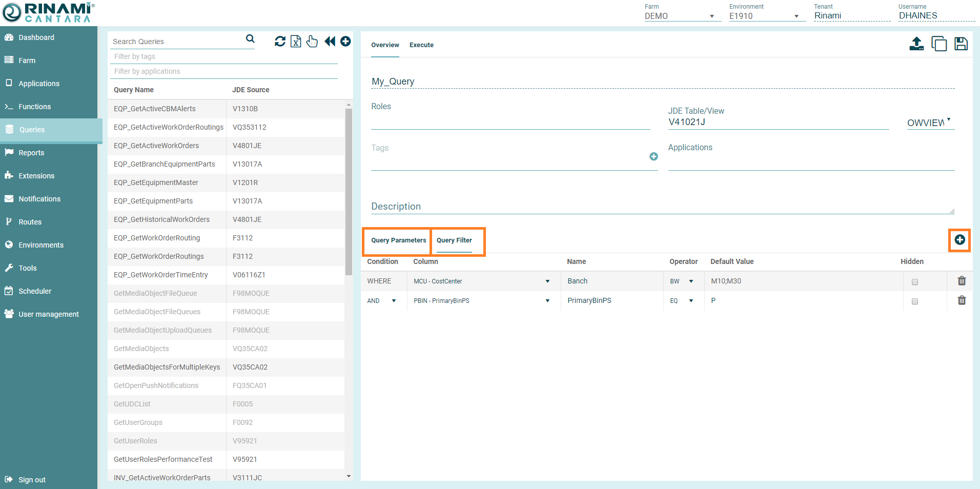Delete the Banch filter row
Image resolution: width=980 pixels, height=489 pixels.
click(x=962, y=281)
